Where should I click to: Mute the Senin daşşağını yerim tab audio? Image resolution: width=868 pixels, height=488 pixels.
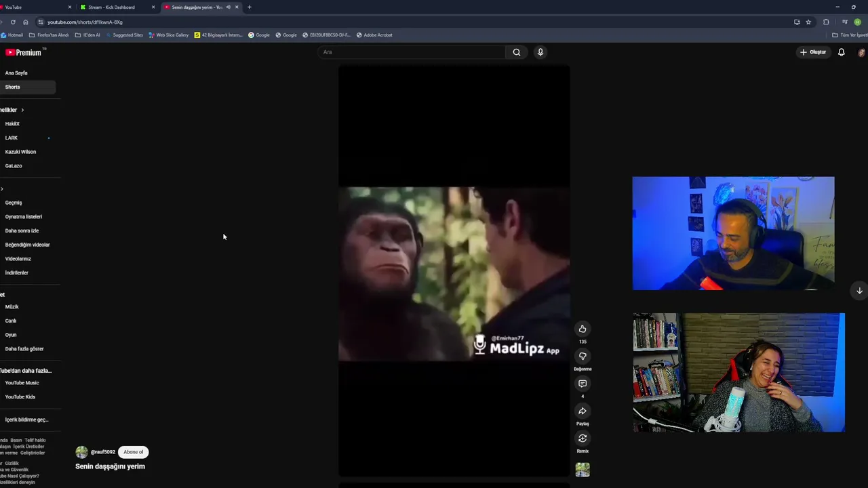[x=228, y=7]
